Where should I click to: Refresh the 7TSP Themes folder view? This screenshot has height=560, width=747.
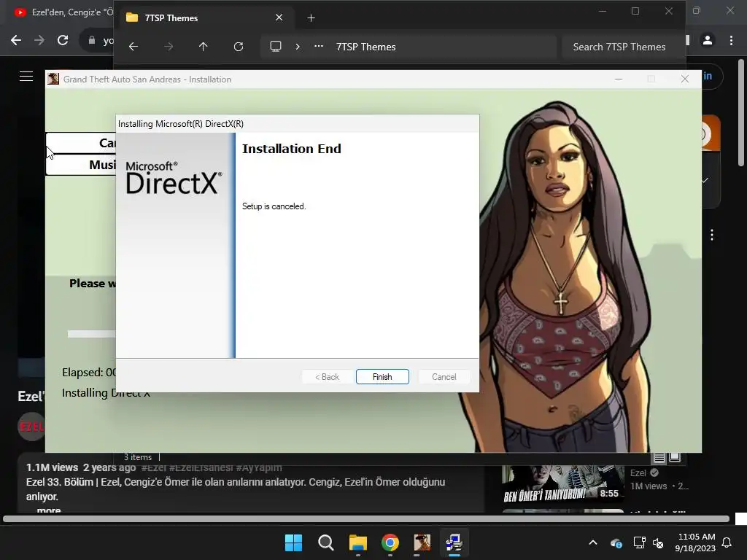(239, 47)
